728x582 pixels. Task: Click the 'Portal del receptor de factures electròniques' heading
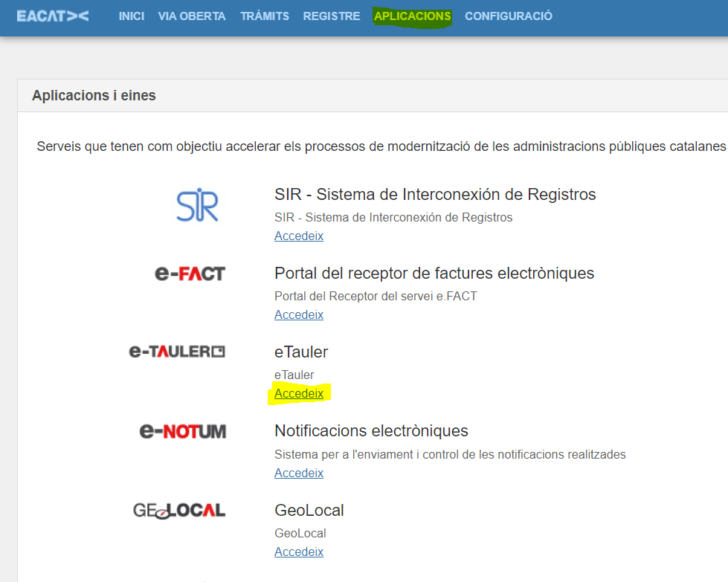click(434, 274)
